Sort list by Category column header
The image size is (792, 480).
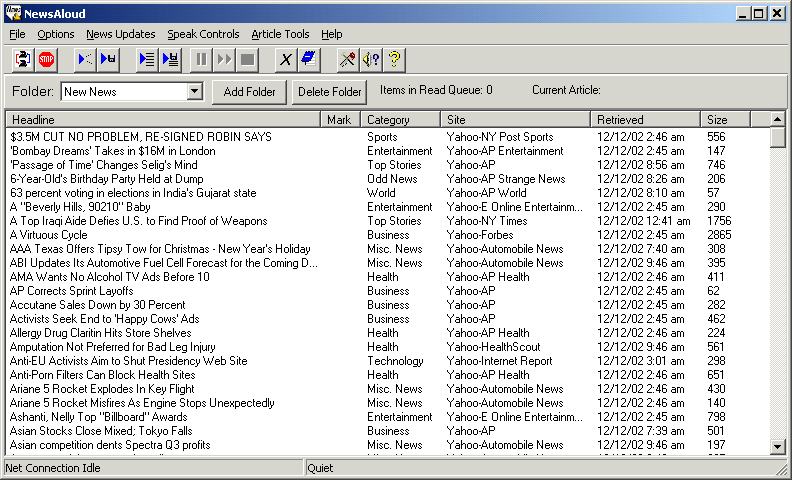(x=400, y=120)
